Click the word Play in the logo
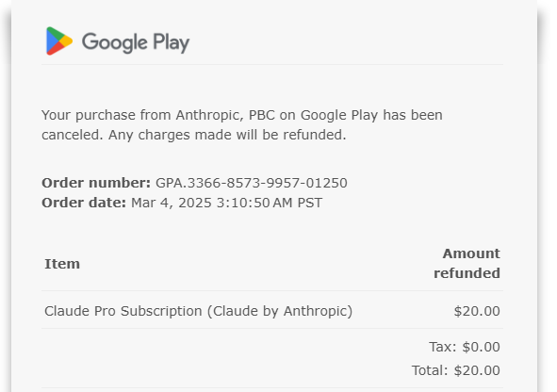This screenshot has width=557, height=392. (172, 42)
